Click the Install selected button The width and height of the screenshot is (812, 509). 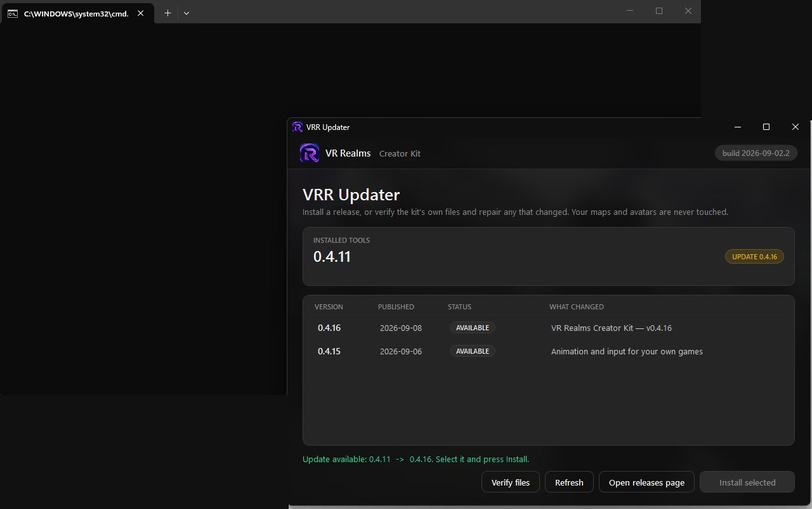click(x=747, y=482)
